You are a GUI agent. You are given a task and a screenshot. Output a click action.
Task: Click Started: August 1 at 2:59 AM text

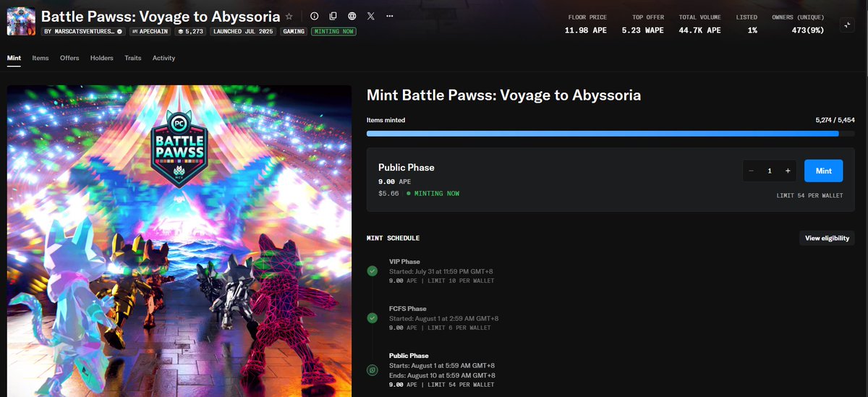click(x=443, y=318)
